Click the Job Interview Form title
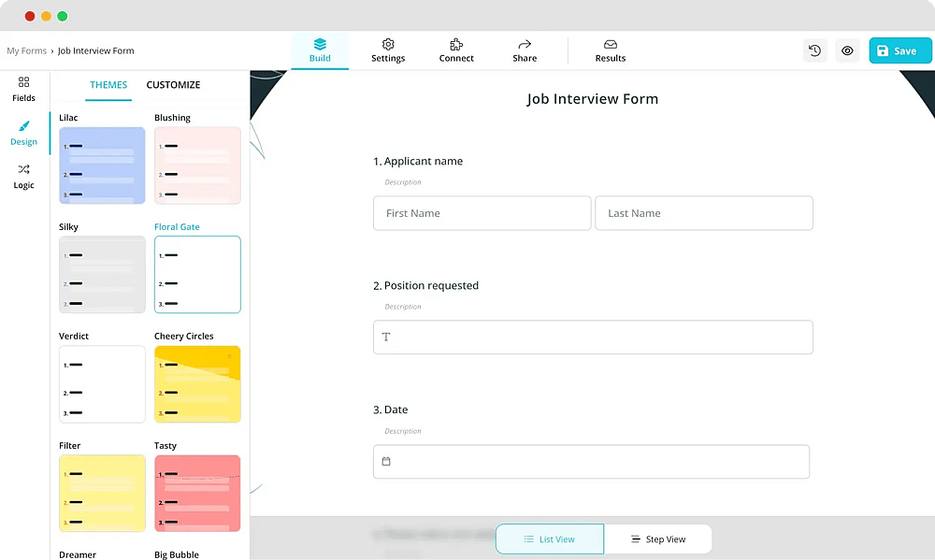The height and width of the screenshot is (560, 935). 592,99
